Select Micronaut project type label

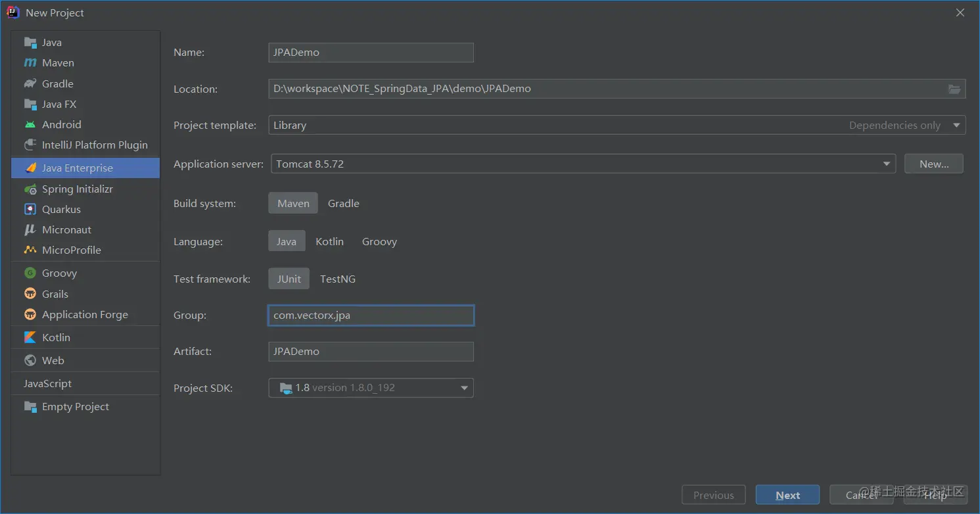[66, 229]
